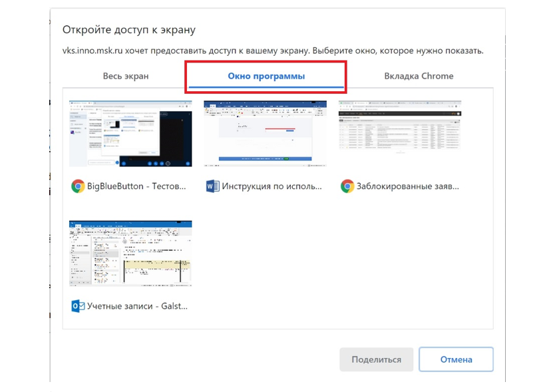557x392 pixels.
Task: Open the Вкладка Chrome tab
Action: [419, 76]
